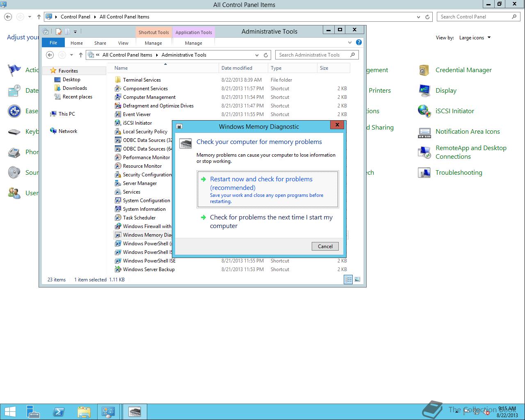
Task: Select the Computer Management shortcut icon
Action: 118,97
